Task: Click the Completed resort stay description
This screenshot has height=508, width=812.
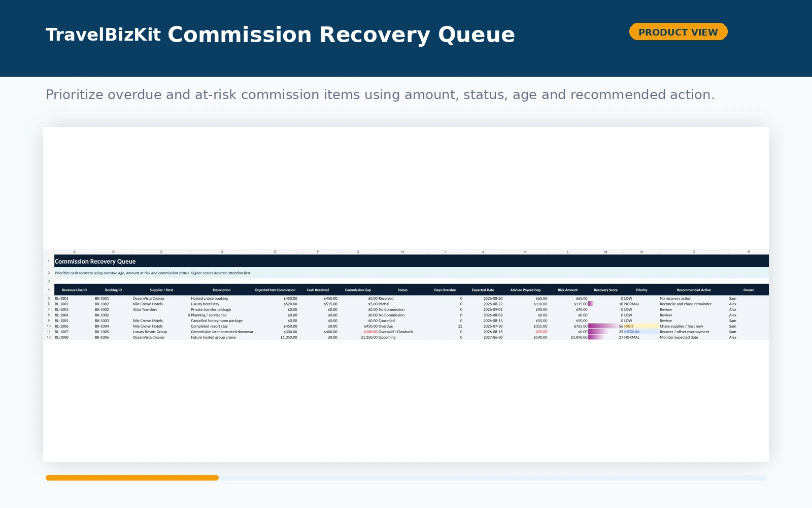Action: (222, 326)
